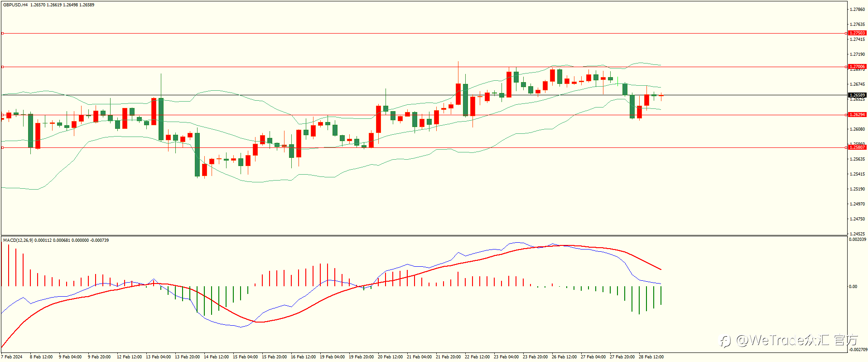The image size is (868, 362).
Task: Click the 1.27190 price axis label
Action: coord(858,54)
